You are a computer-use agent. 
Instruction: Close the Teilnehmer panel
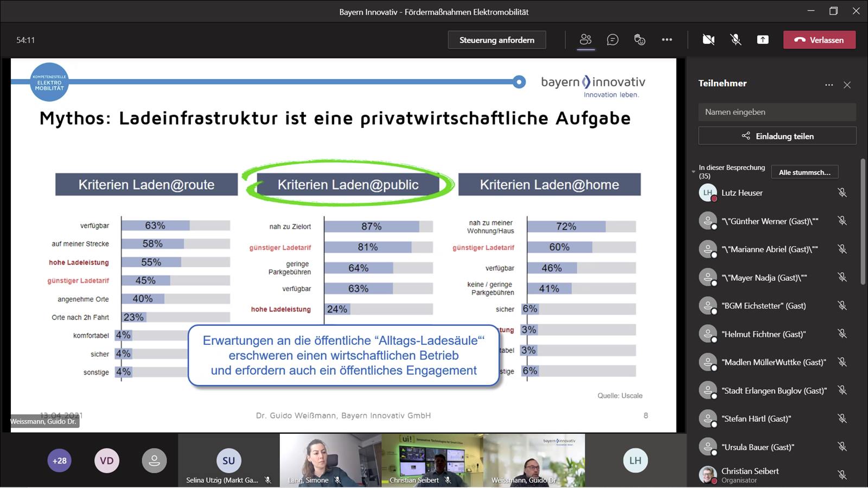[847, 85]
